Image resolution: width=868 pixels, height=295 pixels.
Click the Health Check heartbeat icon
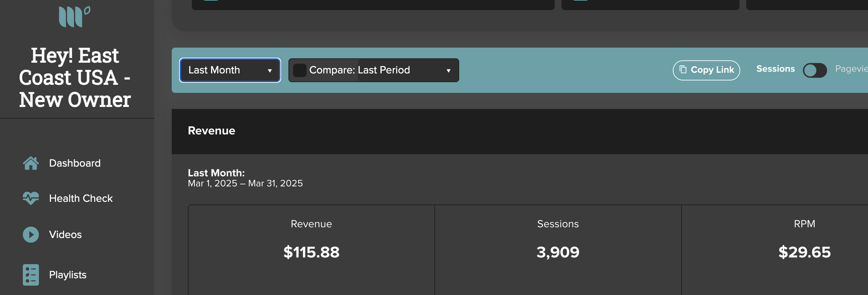coord(31,198)
